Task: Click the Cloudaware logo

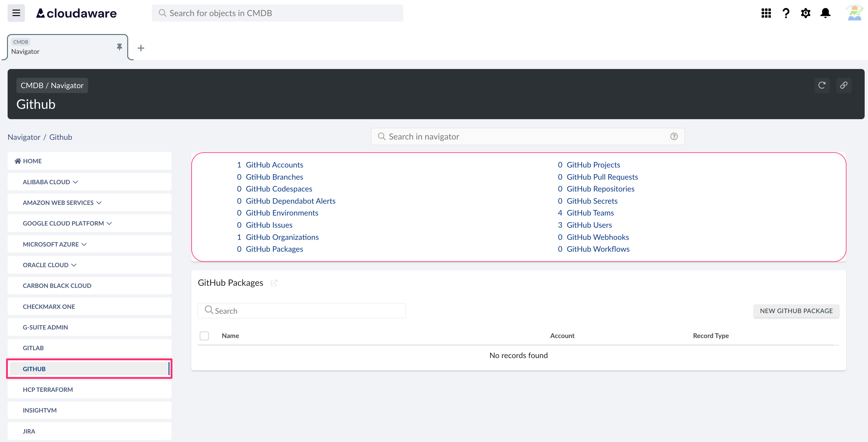Action: (77, 13)
